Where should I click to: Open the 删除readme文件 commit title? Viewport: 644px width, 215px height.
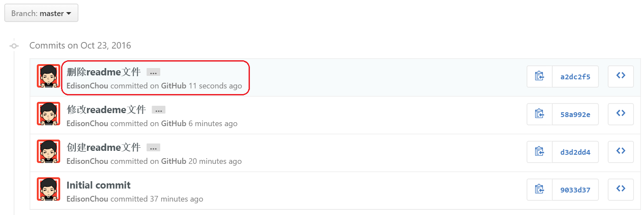104,72
